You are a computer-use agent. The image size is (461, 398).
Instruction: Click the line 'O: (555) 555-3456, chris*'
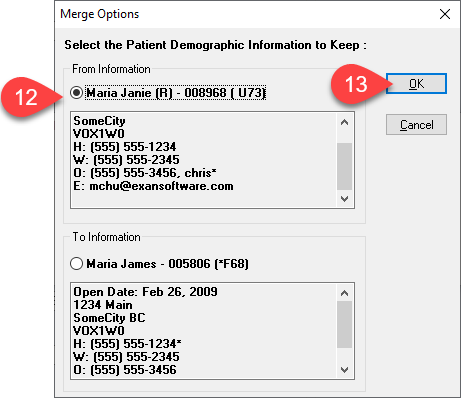[145, 173]
